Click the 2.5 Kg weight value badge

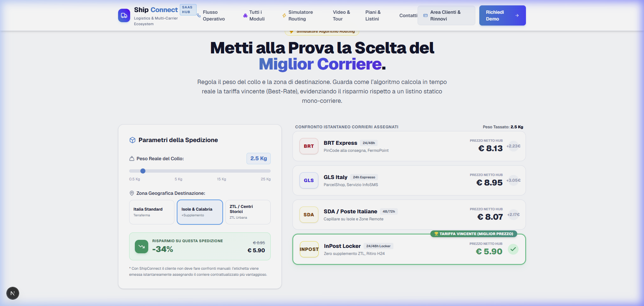pyautogui.click(x=259, y=159)
